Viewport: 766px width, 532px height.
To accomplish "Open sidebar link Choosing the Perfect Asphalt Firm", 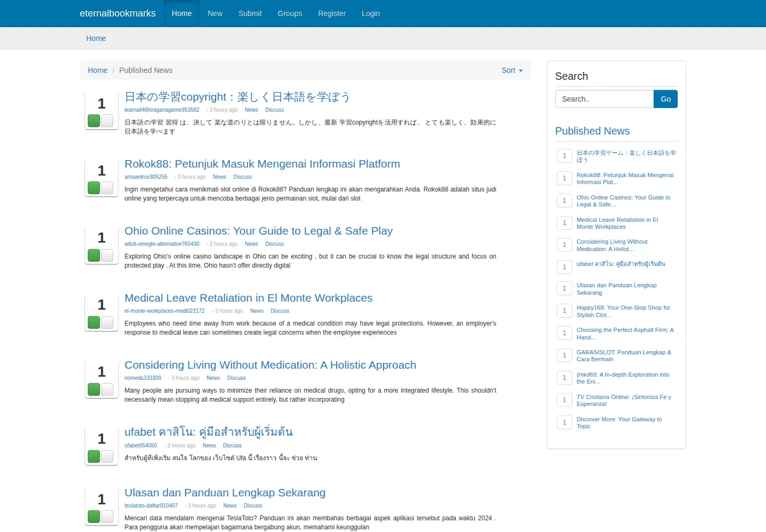I will [x=625, y=334].
